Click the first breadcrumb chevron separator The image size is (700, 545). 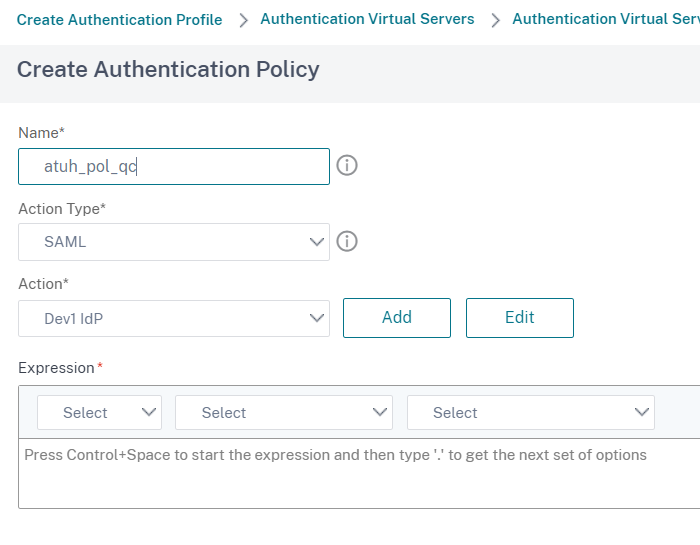[243, 20]
